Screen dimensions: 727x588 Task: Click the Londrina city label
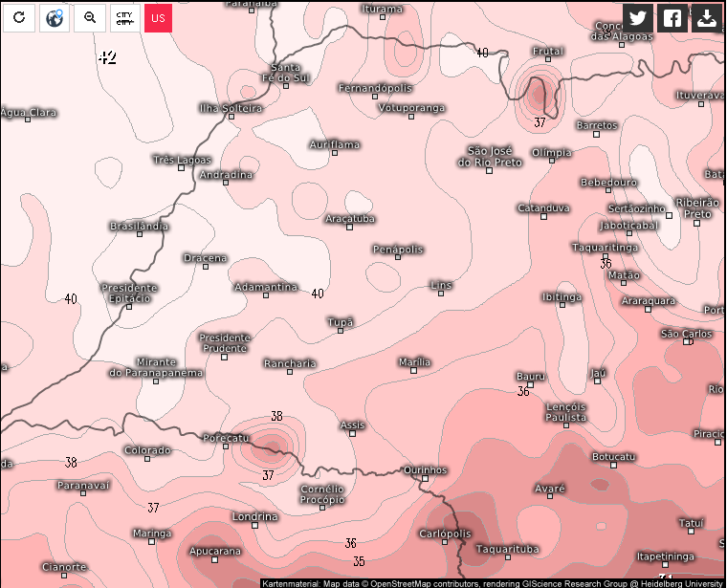click(x=254, y=516)
